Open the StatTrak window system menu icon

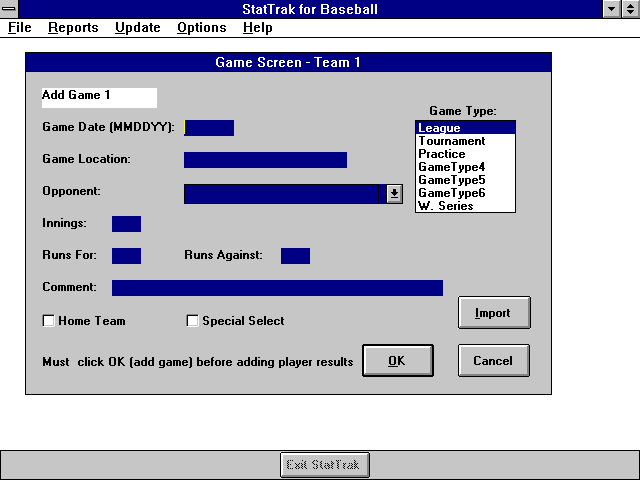[x=10, y=9]
